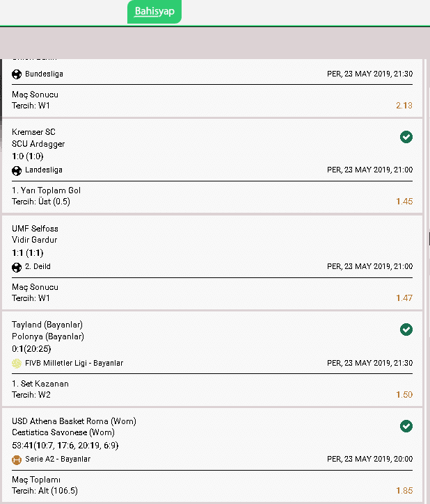Click green checkmark on Kremser SC bet
The image size is (430, 504).
[406, 137]
